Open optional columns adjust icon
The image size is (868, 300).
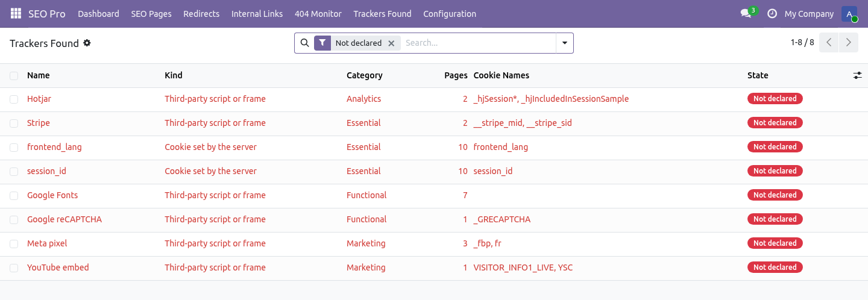(857, 75)
